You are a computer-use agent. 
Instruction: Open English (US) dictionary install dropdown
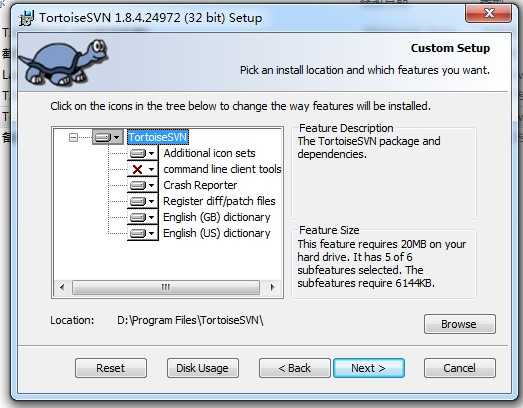point(142,233)
